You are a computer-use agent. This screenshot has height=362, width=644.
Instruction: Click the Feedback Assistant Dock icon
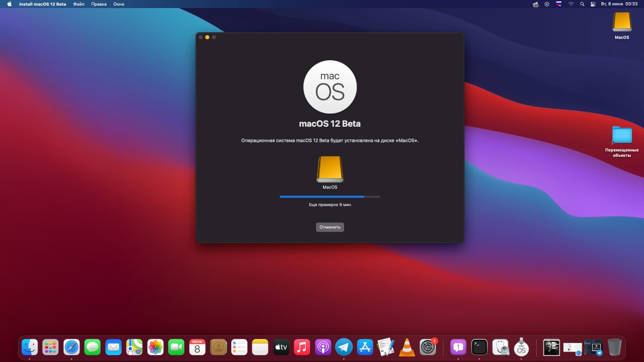458,347
